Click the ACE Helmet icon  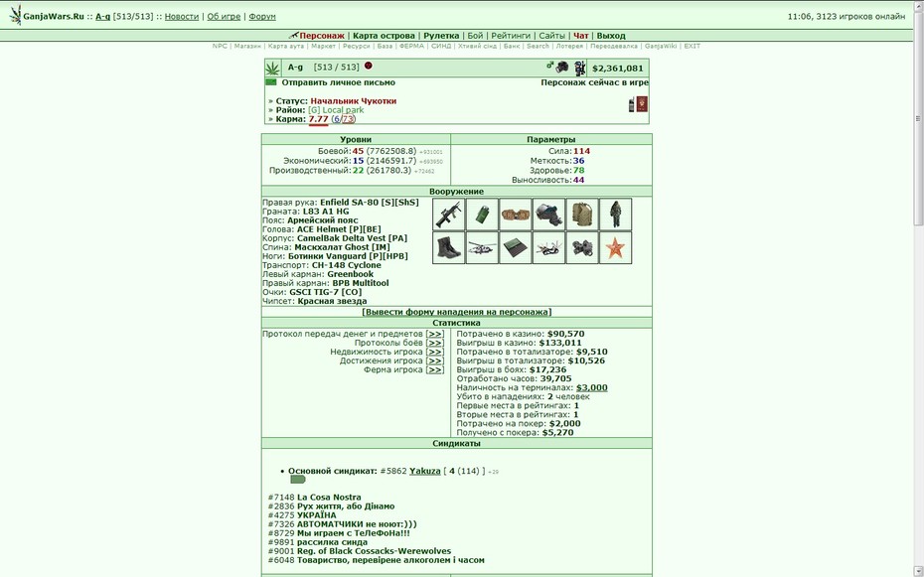[548, 215]
